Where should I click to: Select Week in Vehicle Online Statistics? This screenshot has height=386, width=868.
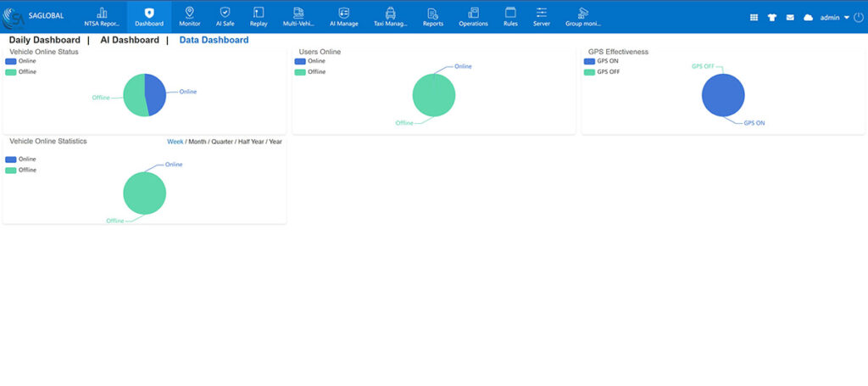click(x=175, y=142)
